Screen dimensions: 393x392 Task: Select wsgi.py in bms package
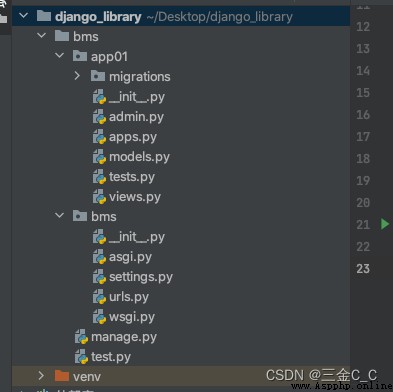point(132,317)
